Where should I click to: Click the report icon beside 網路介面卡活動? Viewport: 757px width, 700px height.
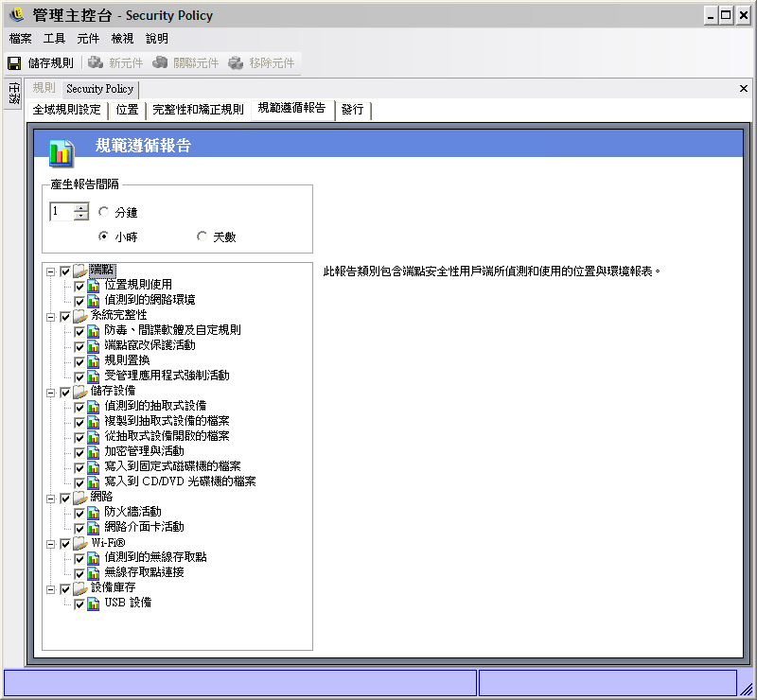click(x=94, y=528)
